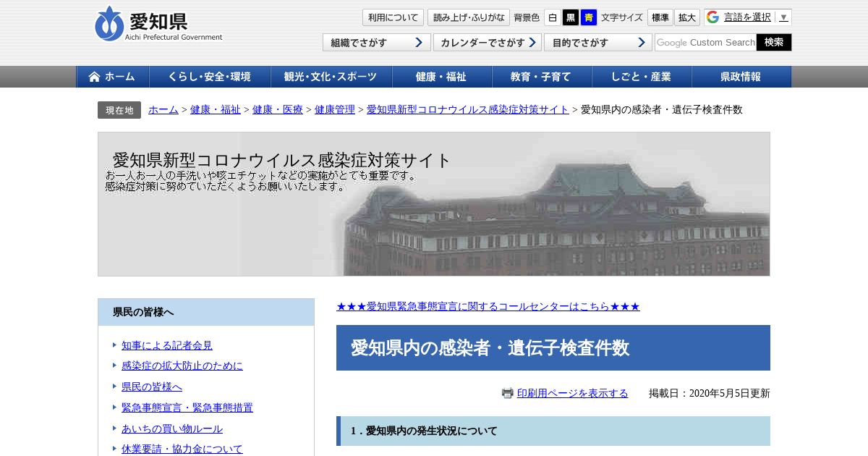Screen dimensions: 868x456
Task: Open the emergency declaration call center link
Action: 488,306
